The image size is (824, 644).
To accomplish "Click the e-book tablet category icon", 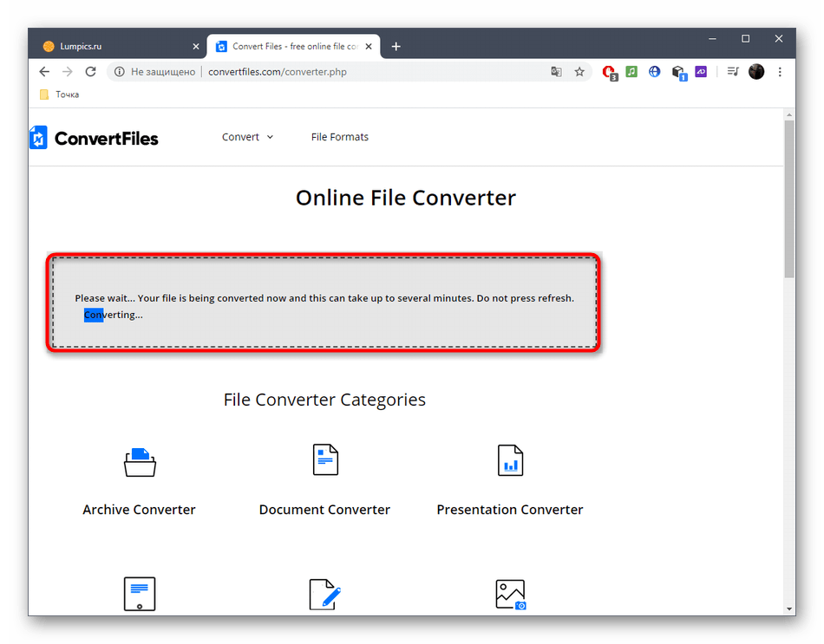I will coord(139,595).
